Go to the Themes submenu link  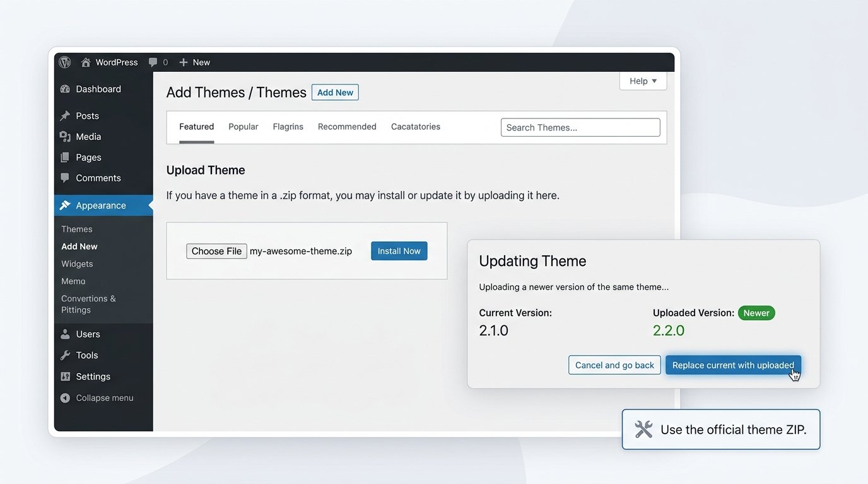77,229
